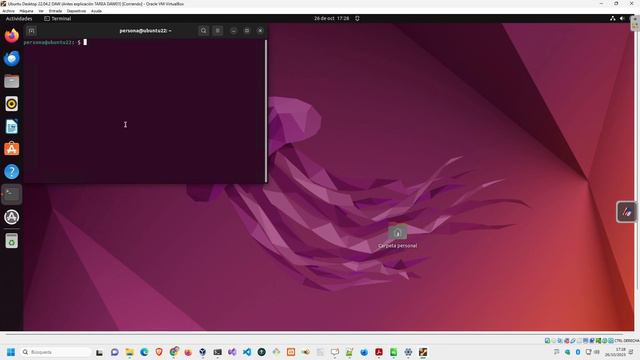Open the Windows Start menu
The height and width of the screenshot is (360, 640).
click(11, 352)
